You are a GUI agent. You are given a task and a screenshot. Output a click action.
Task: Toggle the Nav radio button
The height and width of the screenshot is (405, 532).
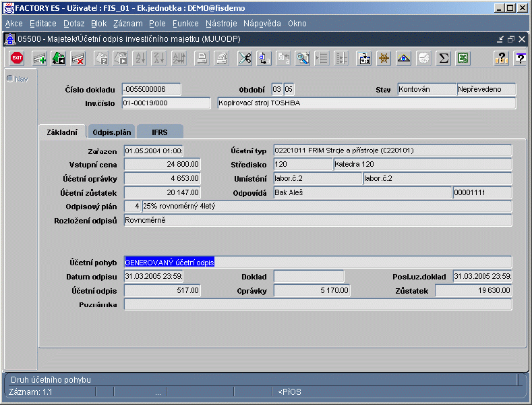(x=10, y=78)
